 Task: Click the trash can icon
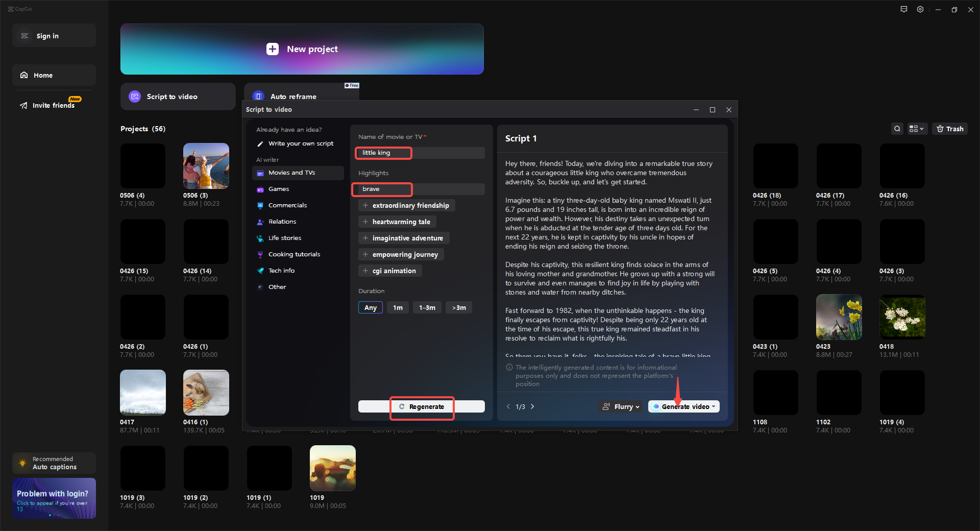(940, 129)
